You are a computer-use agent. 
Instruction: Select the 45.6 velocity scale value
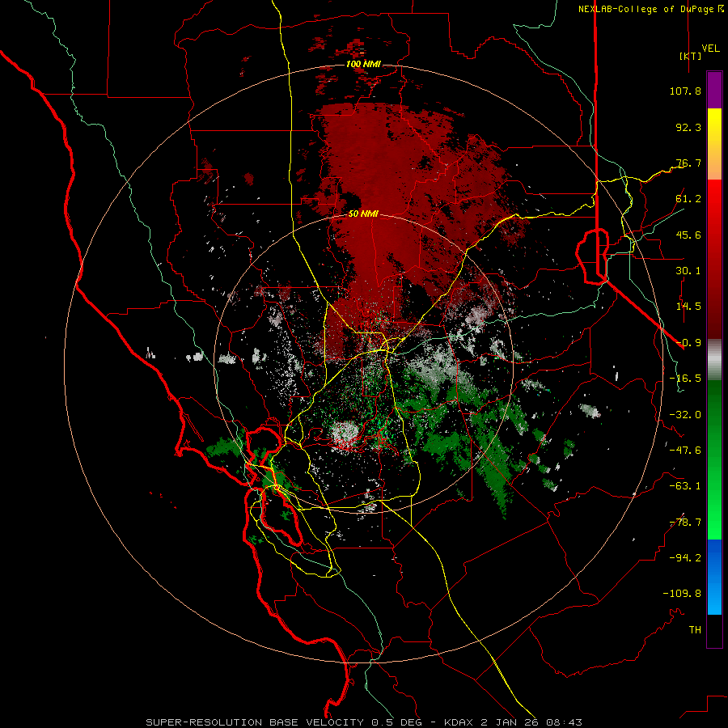[688, 235]
